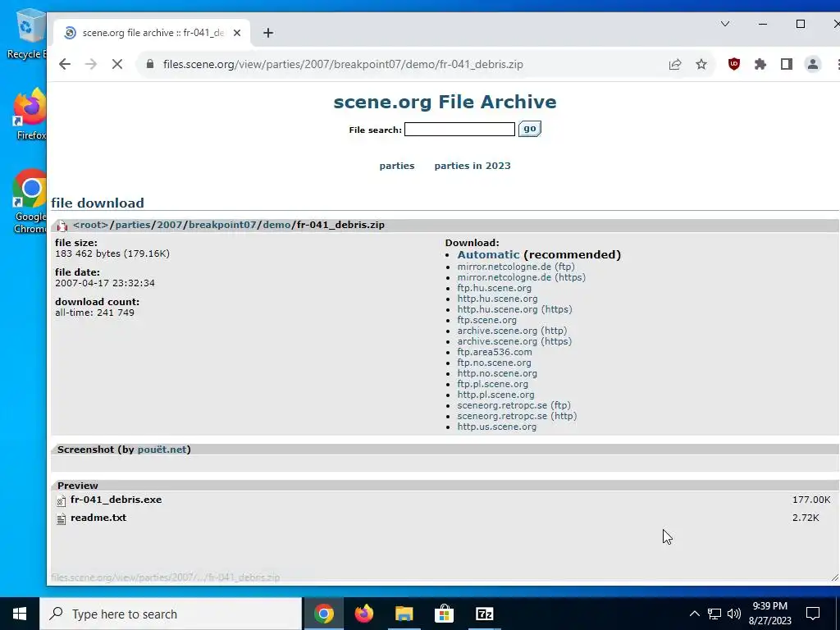The height and width of the screenshot is (630, 840).
Task: Bookmark page with star icon
Action: pyautogui.click(x=701, y=64)
